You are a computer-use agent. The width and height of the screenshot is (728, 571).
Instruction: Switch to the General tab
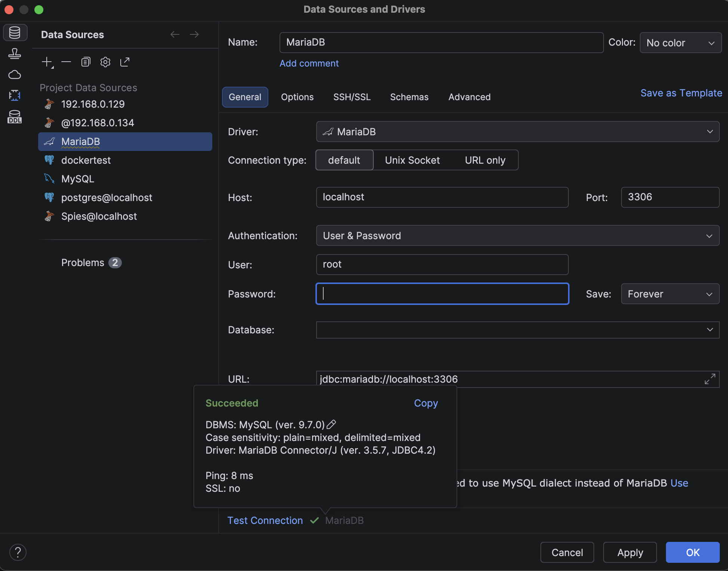(x=245, y=97)
